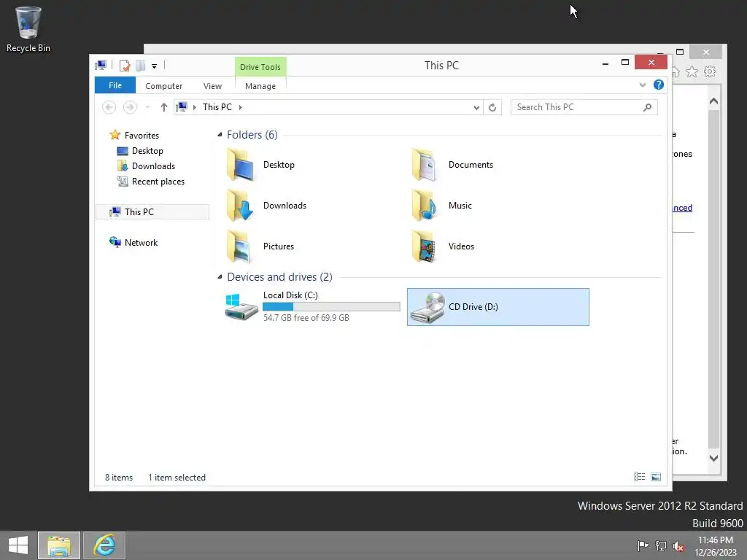Open the address bar history dropdown
Viewport: 747px width, 560px height.
click(x=476, y=108)
